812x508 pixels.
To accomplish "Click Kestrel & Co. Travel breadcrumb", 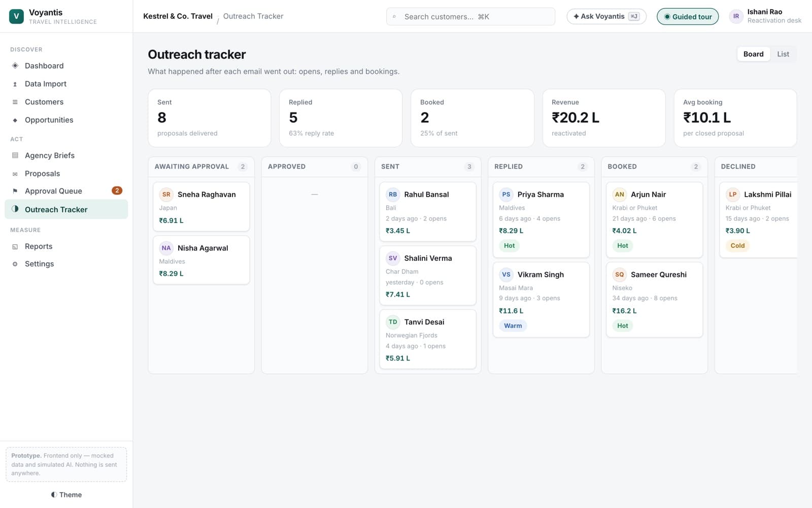I will (x=178, y=16).
